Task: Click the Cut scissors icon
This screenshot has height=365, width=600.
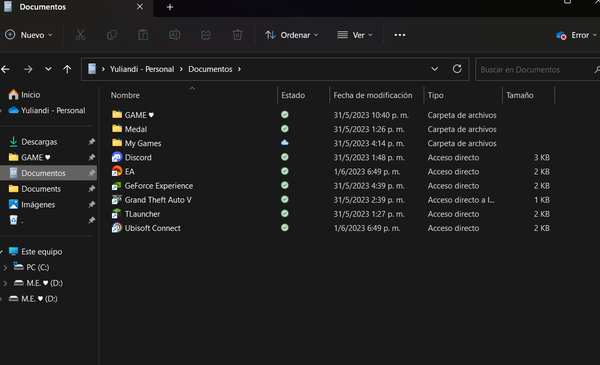Action: (x=80, y=35)
